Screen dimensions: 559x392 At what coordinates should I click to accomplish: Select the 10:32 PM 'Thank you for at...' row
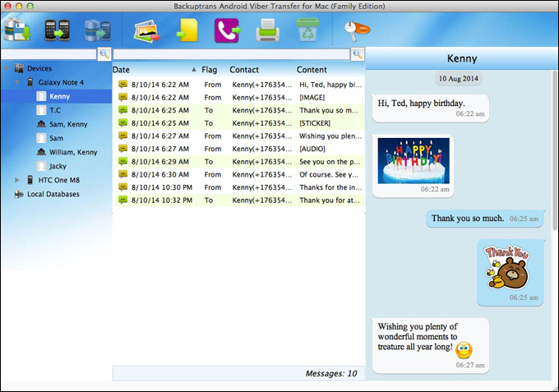point(239,200)
